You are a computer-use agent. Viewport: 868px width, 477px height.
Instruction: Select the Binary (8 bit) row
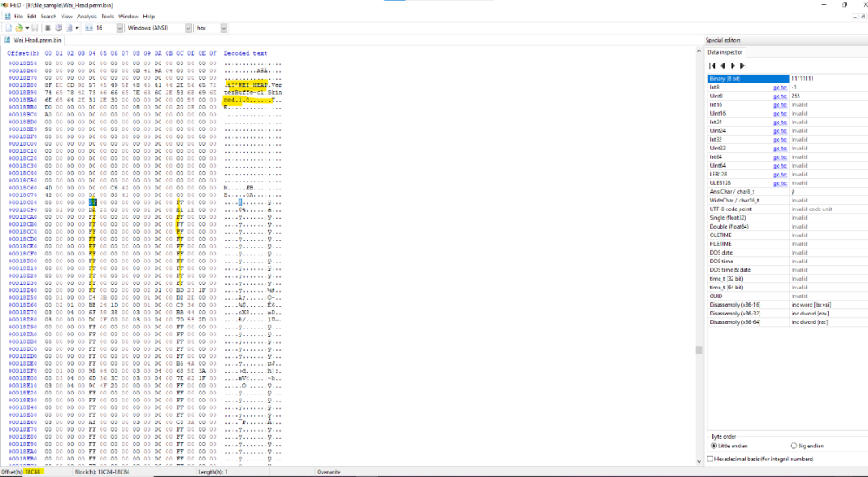788,79
